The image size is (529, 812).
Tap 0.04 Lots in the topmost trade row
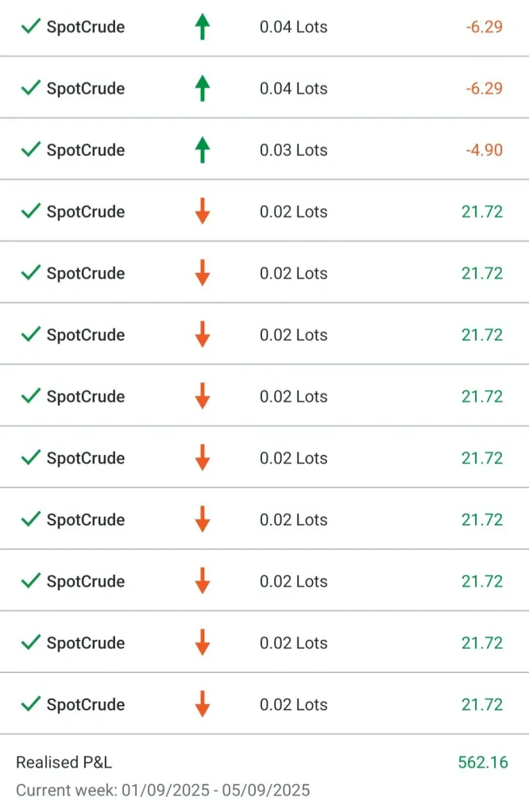coord(293,27)
